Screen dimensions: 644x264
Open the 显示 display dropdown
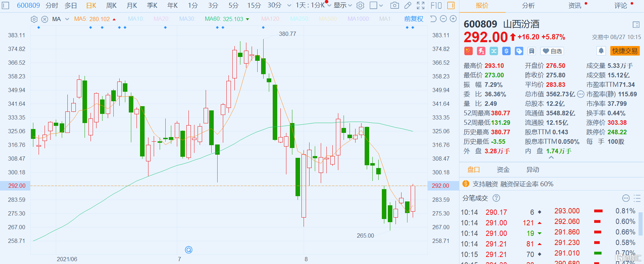[343, 5]
